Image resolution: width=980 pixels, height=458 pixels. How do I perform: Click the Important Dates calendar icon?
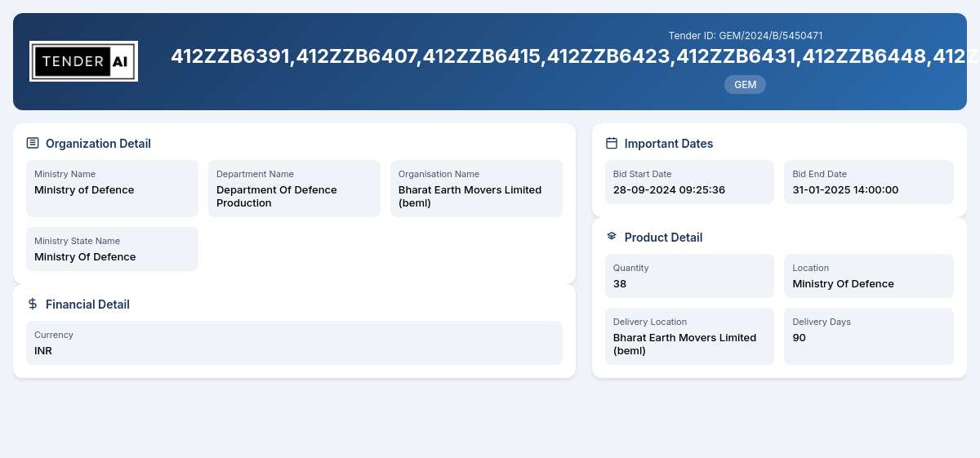[612, 143]
